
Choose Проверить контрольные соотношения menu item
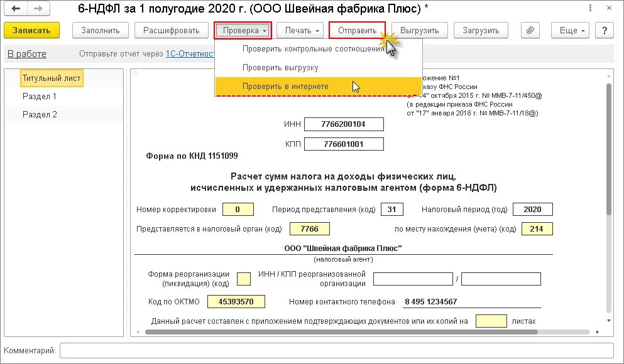[x=318, y=49]
